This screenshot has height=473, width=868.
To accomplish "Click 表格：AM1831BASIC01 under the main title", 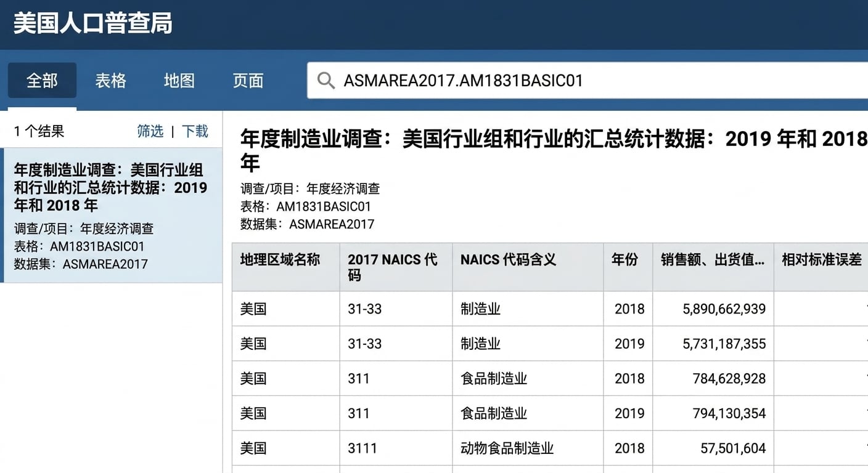I will tap(306, 206).
